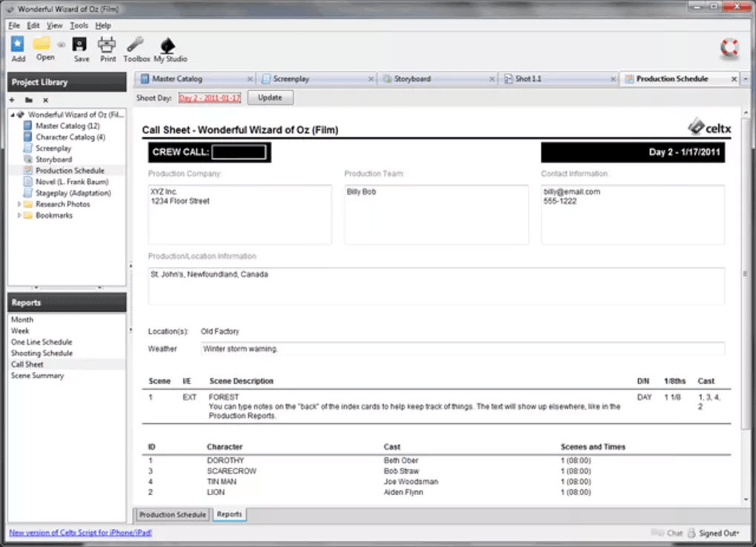Open the tab list dropdown arrow
Screen dimensions: 756x547
pos(746,79)
